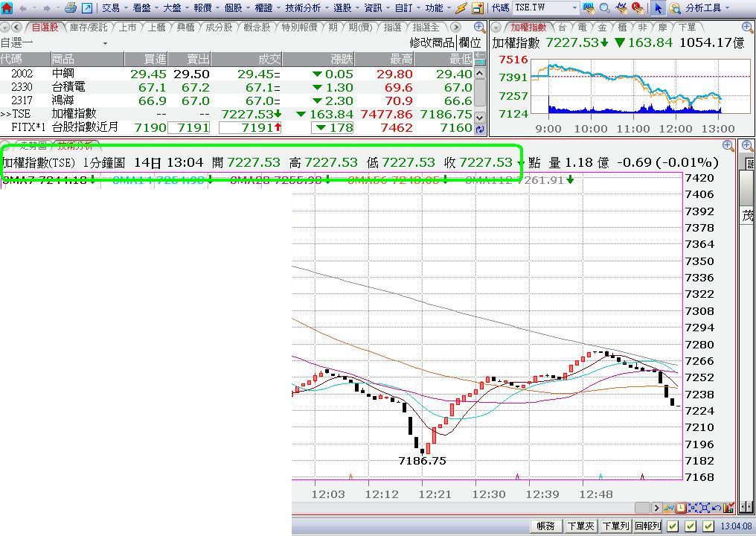Expand the 自選一 watchlist dropdown
Screen dimensions: 756x536
pyautogui.click(x=105, y=43)
